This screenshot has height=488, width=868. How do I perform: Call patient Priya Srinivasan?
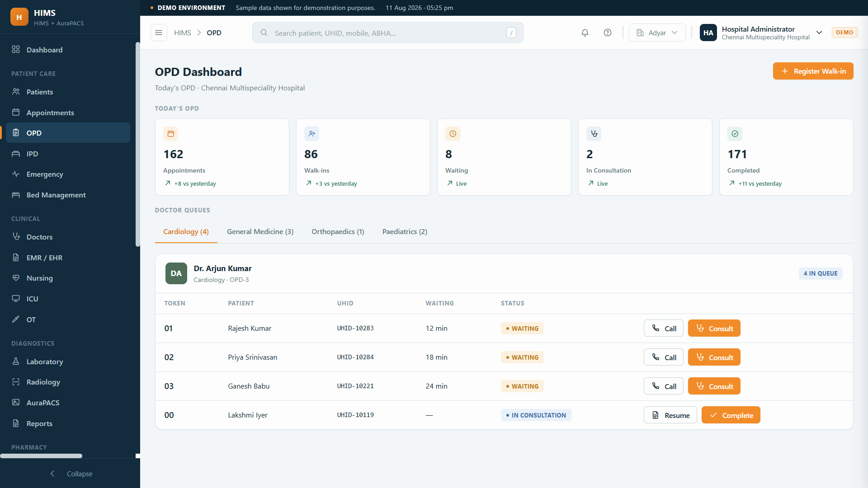[x=663, y=357]
